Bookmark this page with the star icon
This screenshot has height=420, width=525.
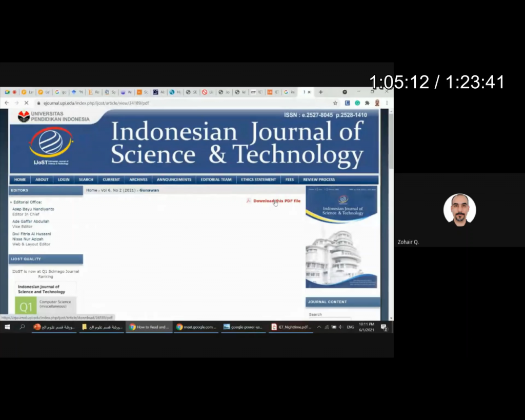[x=335, y=103]
